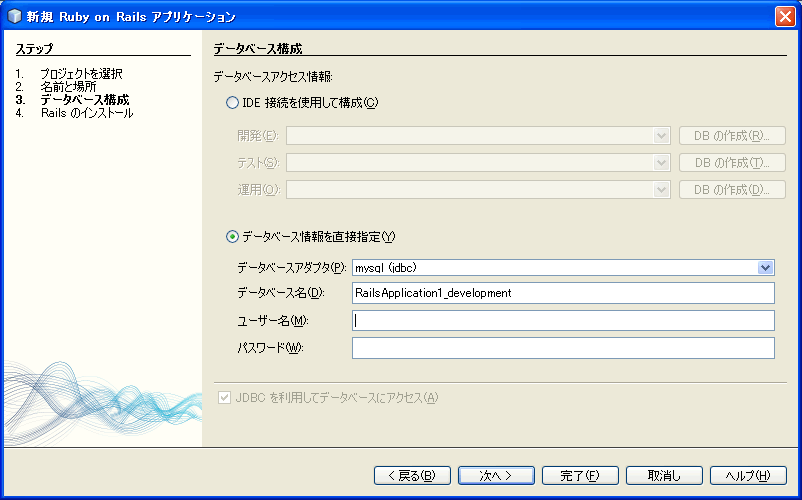The width and height of the screenshot is (802, 500).
Task: Click the '次へ >' next button
Action: click(496, 475)
